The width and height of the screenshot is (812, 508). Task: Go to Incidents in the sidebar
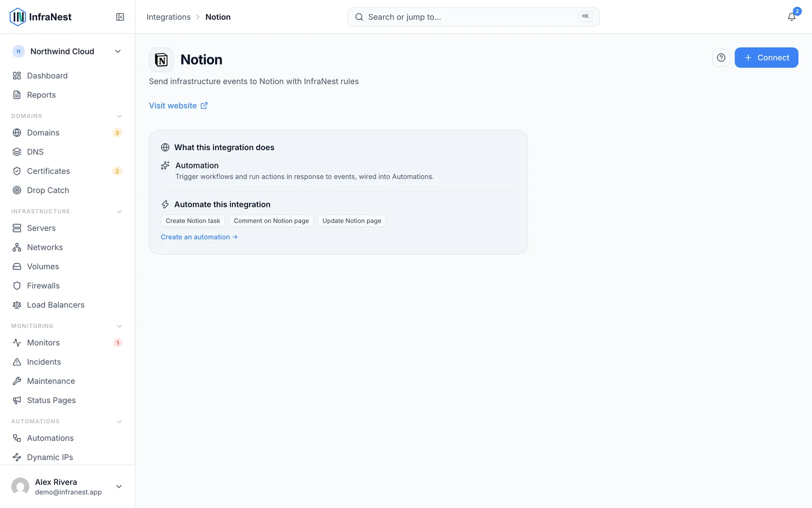[67, 362]
